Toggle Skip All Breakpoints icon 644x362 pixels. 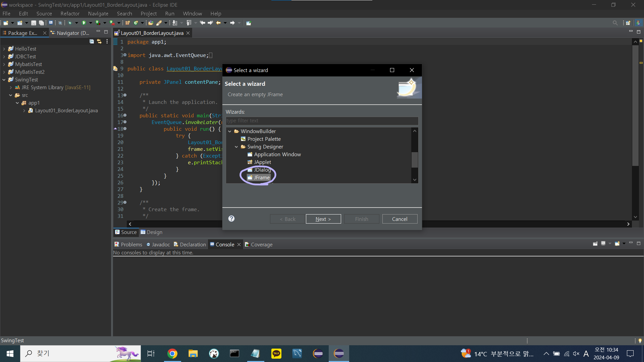pyautogui.click(x=60, y=23)
